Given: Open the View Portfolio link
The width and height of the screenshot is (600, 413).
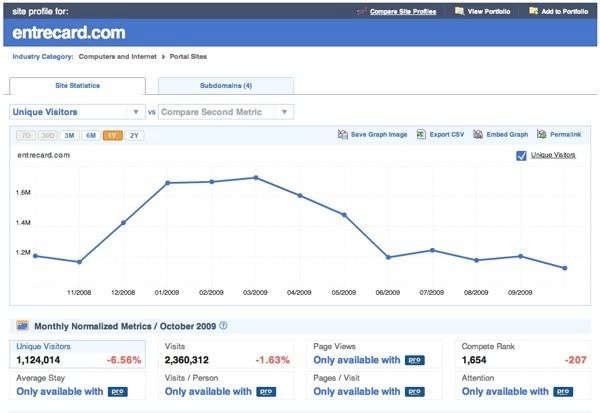Looking at the screenshot, I should (x=489, y=12).
